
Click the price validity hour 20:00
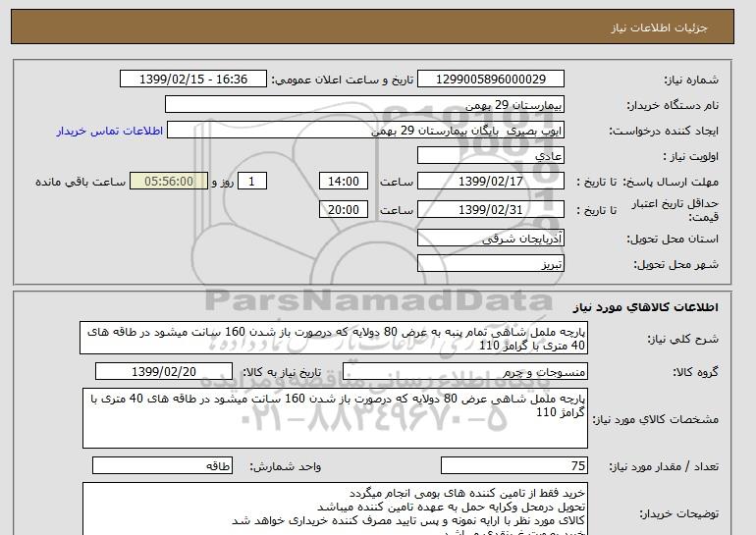(344, 210)
